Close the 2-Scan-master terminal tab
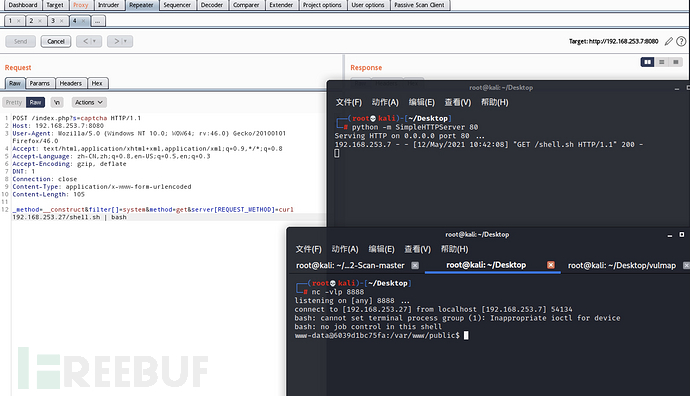Screen dimensions: 690x396 pyautogui.click(x=415, y=265)
